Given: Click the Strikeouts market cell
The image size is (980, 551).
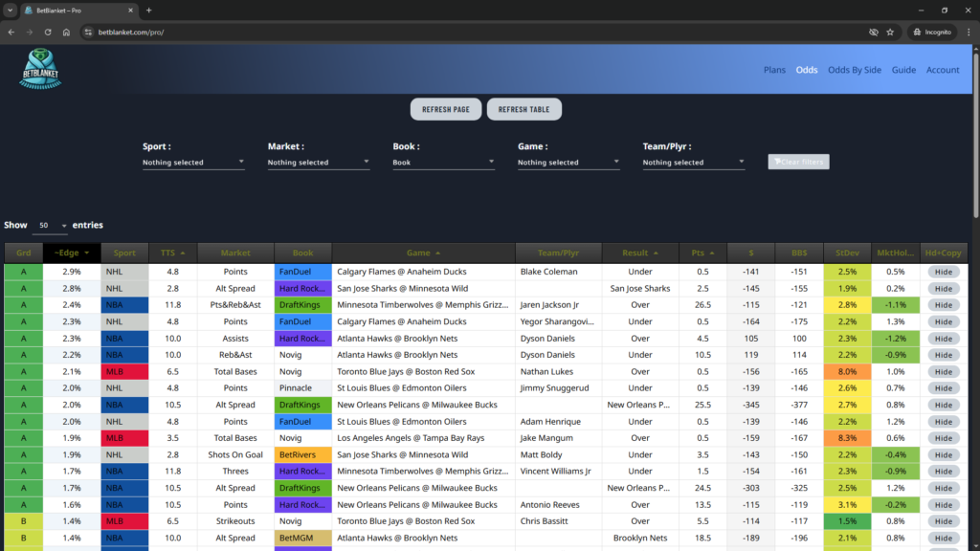Looking at the screenshot, I should pyautogui.click(x=235, y=521).
